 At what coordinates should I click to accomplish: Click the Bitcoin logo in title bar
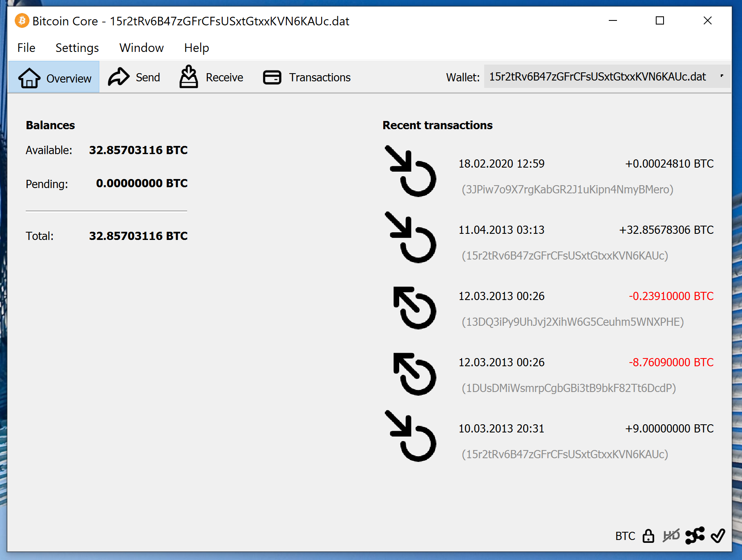pyautogui.click(x=22, y=21)
